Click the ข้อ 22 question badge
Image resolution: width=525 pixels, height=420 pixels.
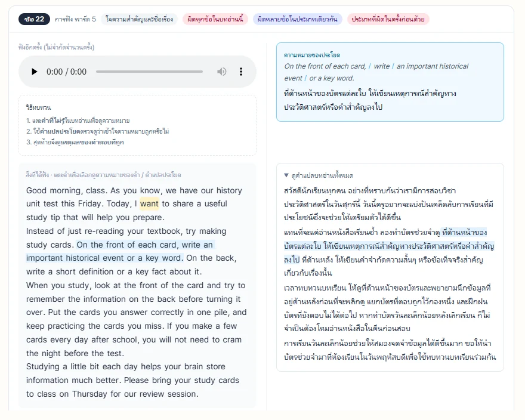34,19
